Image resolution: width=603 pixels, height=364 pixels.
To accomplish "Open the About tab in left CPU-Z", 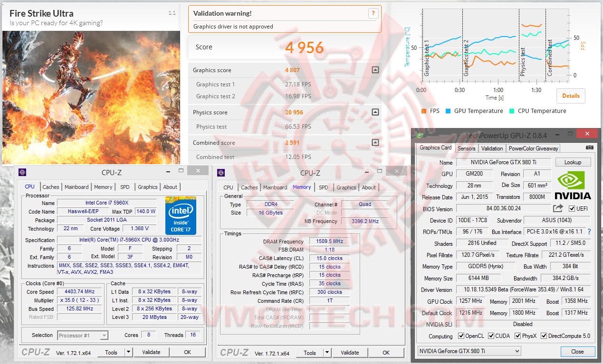I will [170, 187].
